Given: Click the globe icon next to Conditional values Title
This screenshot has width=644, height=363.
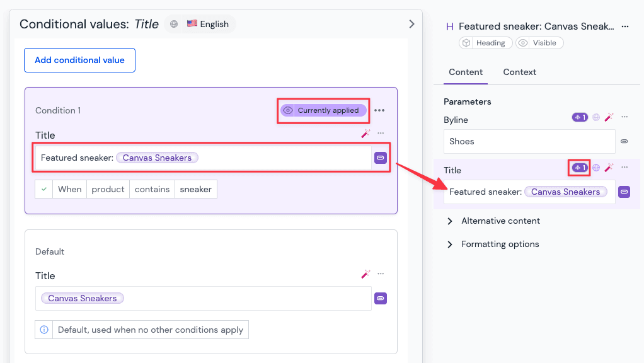Looking at the screenshot, I should pyautogui.click(x=174, y=24).
